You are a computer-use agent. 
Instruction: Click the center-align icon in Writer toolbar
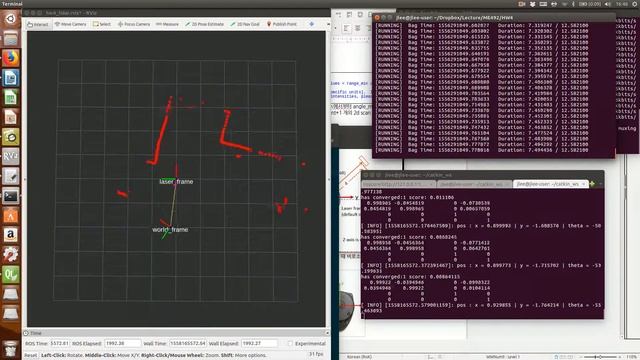coord(358,28)
